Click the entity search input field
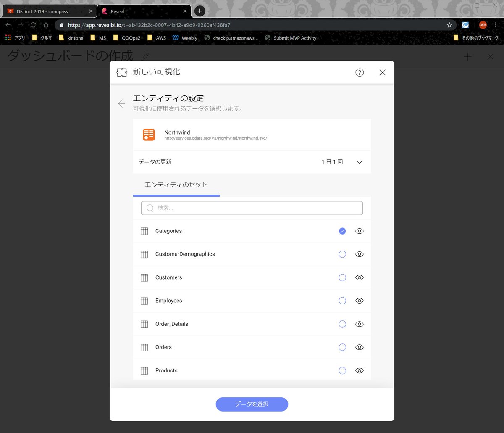Viewport: 504px width, 433px height. coord(252,208)
